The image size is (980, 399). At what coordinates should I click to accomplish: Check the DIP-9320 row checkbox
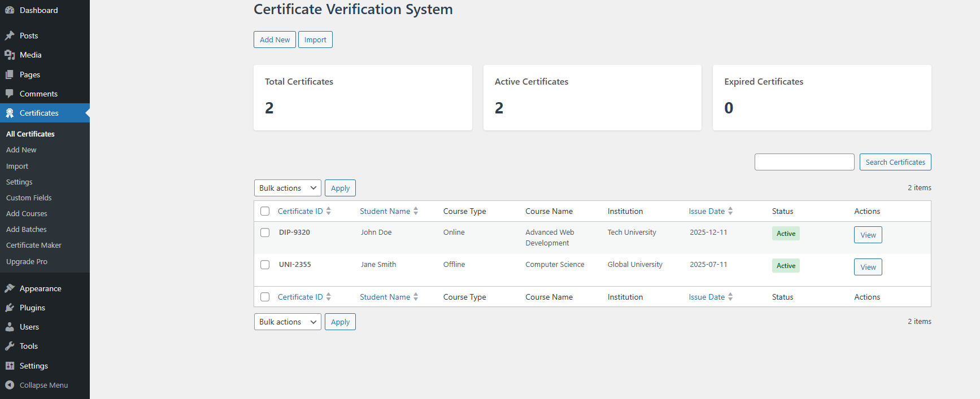tap(265, 233)
